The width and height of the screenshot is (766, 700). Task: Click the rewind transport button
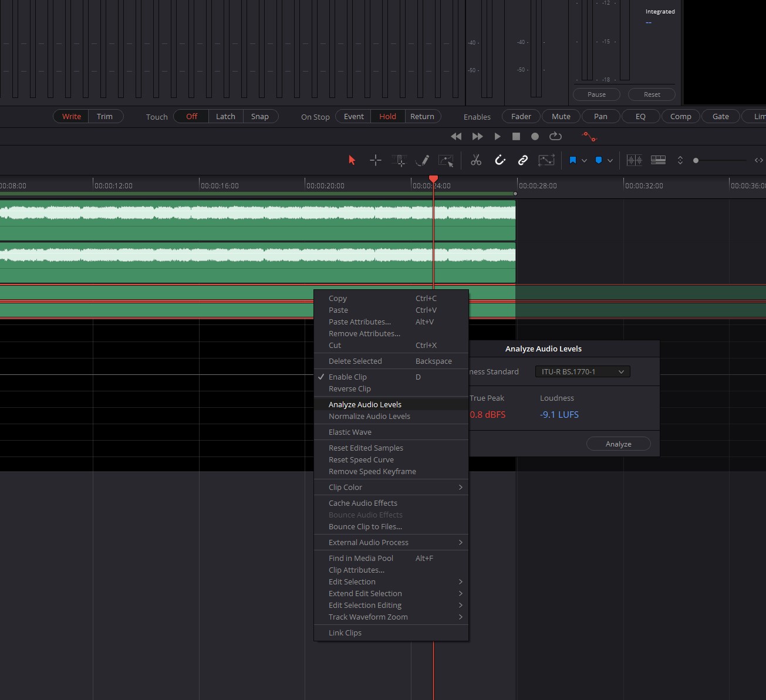tap(456, 136)
